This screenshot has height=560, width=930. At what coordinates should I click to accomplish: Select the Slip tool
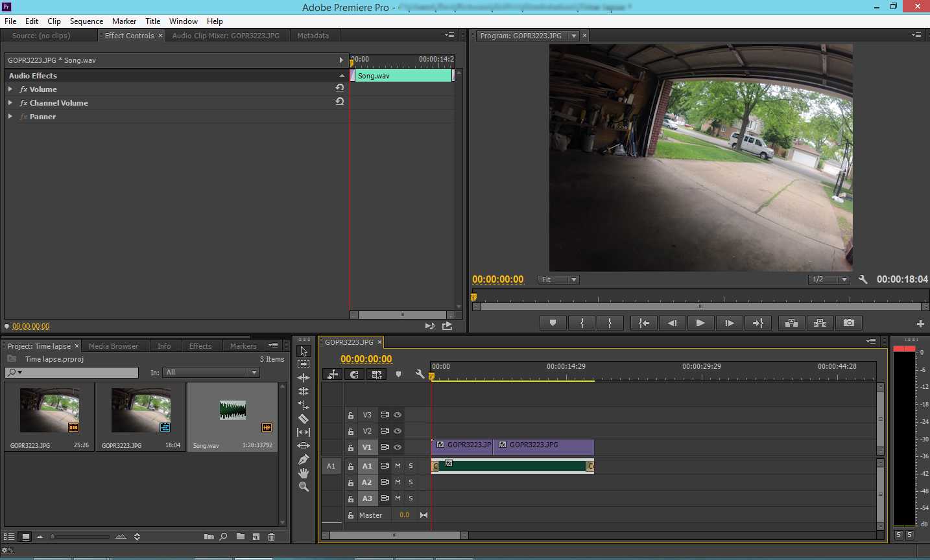(x=304, y=432)
